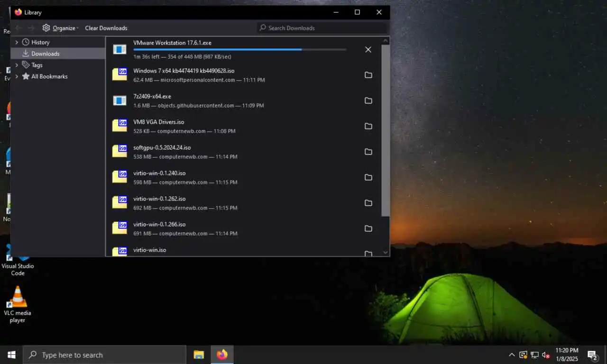Open folder for virtio-win-0.1.266.iso

click(368, 228)
